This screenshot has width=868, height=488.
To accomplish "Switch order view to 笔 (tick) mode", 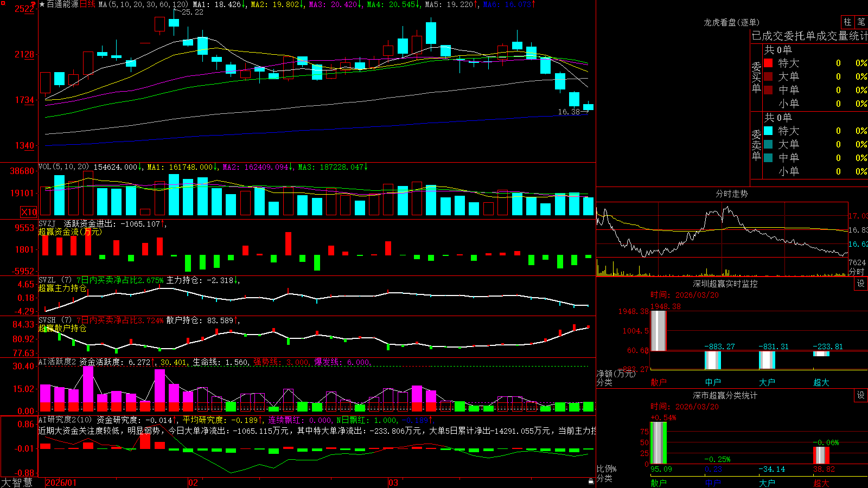I will (x=861, y=22).
